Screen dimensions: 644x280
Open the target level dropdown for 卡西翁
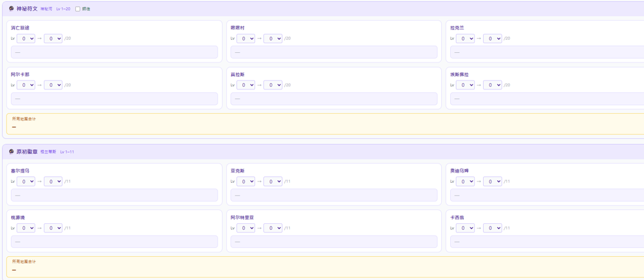[x=493, y=228]
